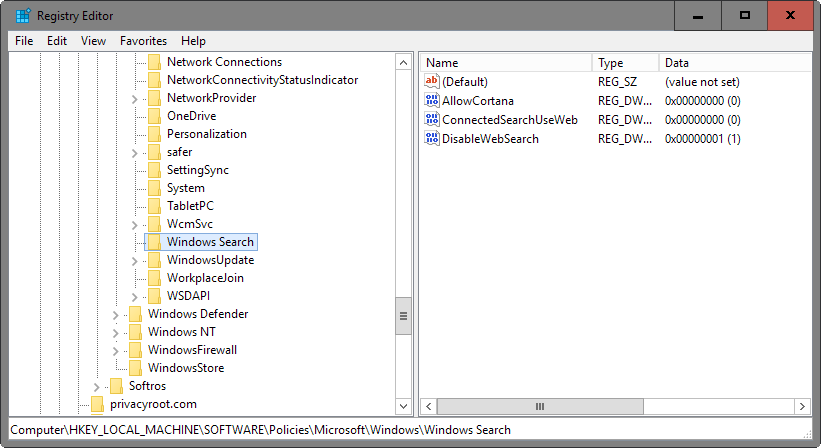Screen dimensions: 821x448
Task: Expand the Softros key
Action: [x=97, y=387]
